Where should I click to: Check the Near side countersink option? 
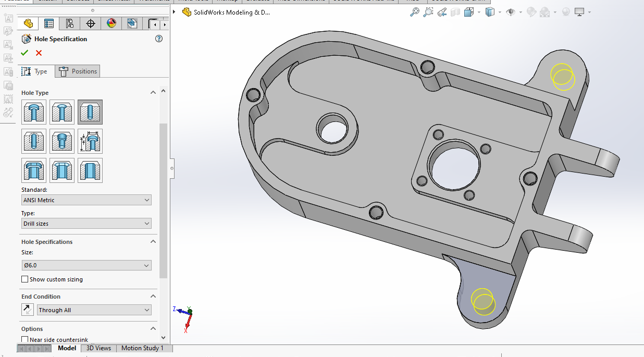(x=24, y=340)
